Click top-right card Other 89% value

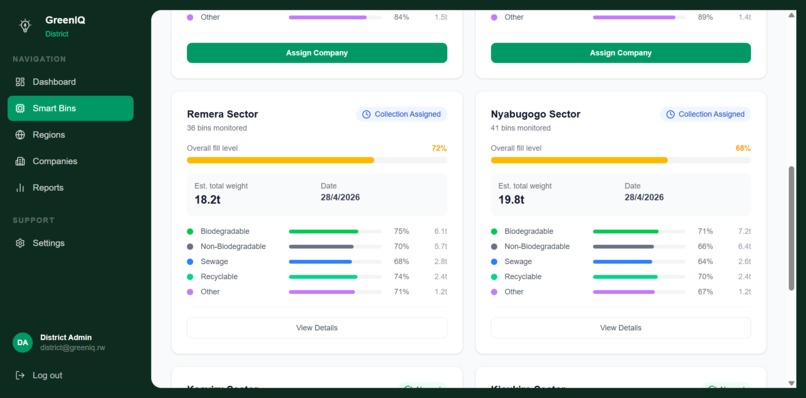[705, 17]
